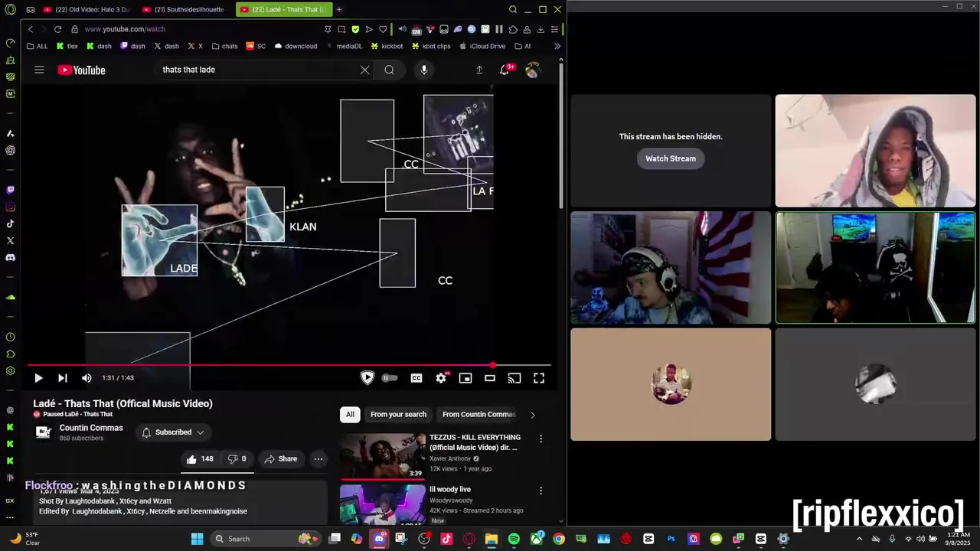Open Photoshop from the taskbar

click(671, 539)
